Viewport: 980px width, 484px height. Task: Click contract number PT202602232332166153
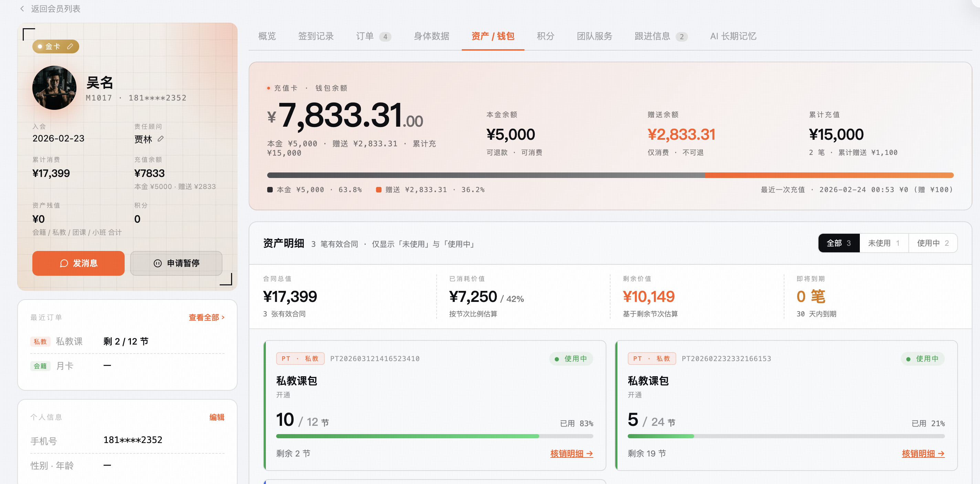click(x=726, y=359)
